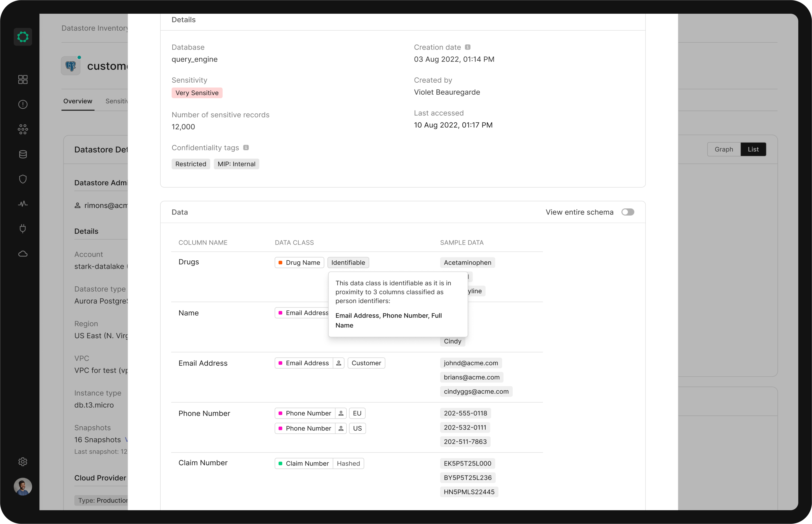
Task: Open the integrations plug icon in the sidebar
Action: [23, 229]
